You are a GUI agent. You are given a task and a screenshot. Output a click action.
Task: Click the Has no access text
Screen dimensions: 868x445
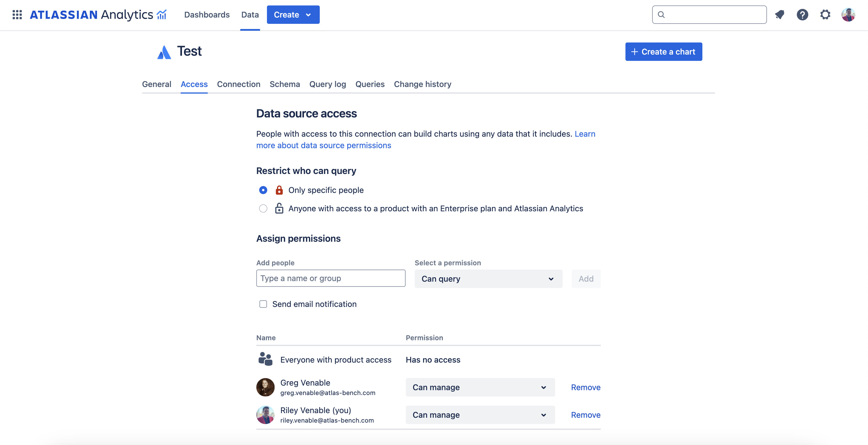pyautogui.click(x=433, y=360)
